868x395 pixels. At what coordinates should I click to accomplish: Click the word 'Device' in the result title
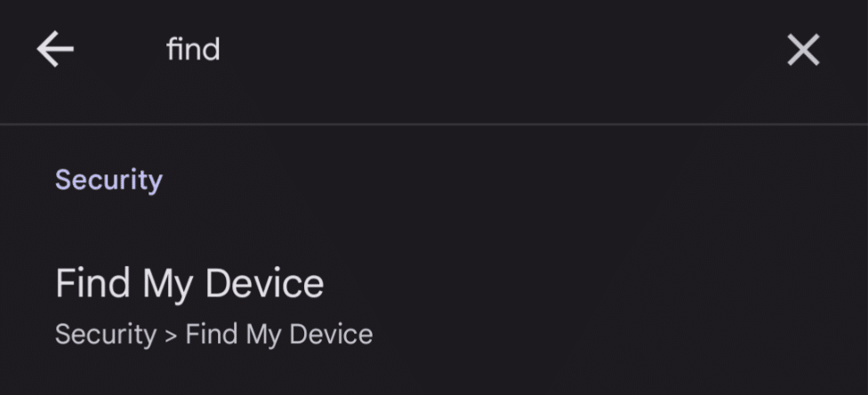click(265, 283)
